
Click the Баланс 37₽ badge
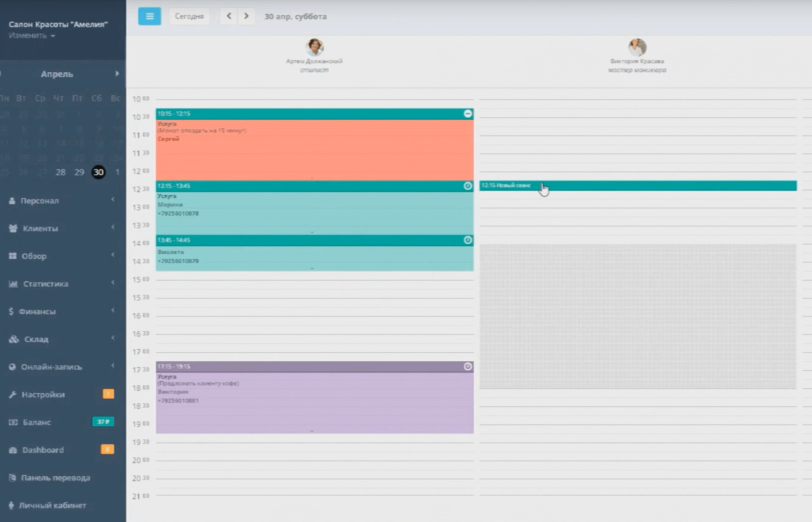103,422
